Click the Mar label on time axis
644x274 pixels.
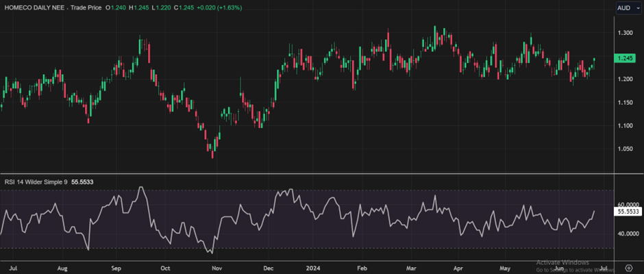(x=411, y=268)
